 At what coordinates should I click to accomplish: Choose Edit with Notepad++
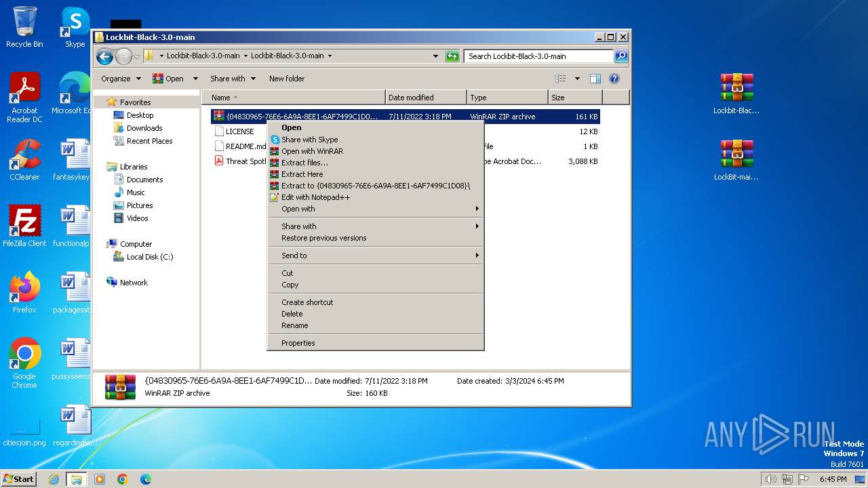click(376, 197)
